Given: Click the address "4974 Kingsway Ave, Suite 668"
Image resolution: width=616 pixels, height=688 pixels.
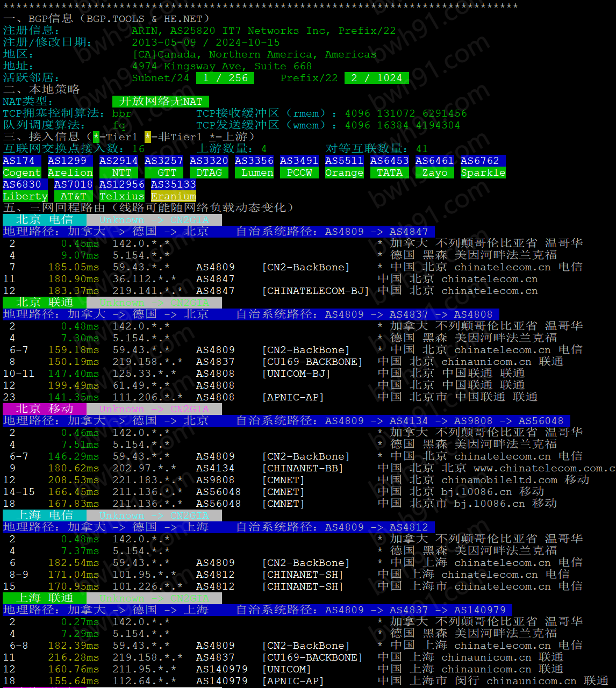Looking at the screenshot, I should click(222, 66).
